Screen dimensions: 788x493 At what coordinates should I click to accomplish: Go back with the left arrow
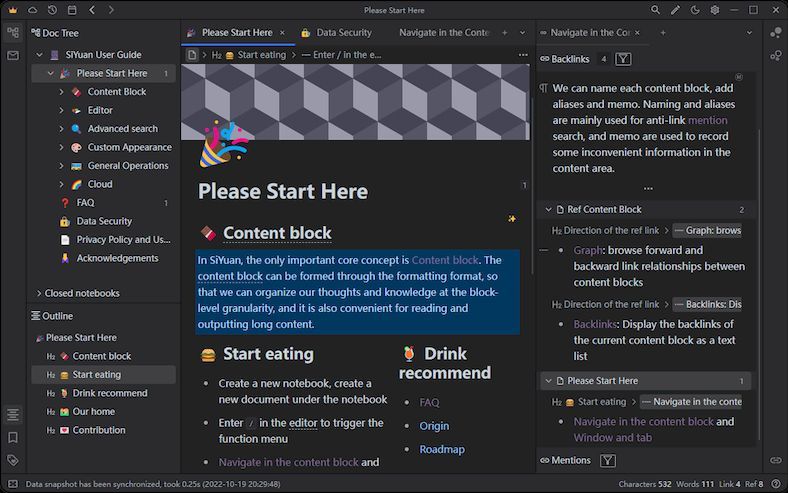pyautogui.click(x=92, y=10)
